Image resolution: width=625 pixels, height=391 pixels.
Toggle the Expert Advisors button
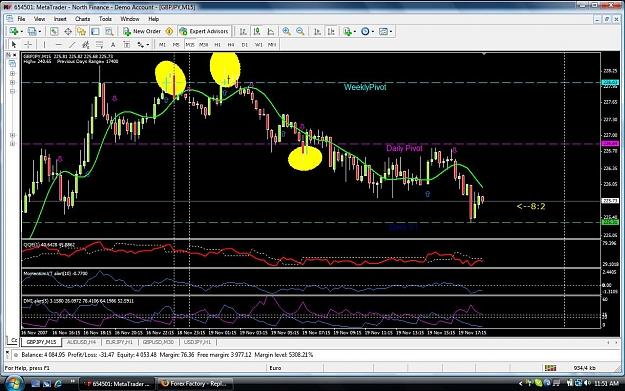204,31
